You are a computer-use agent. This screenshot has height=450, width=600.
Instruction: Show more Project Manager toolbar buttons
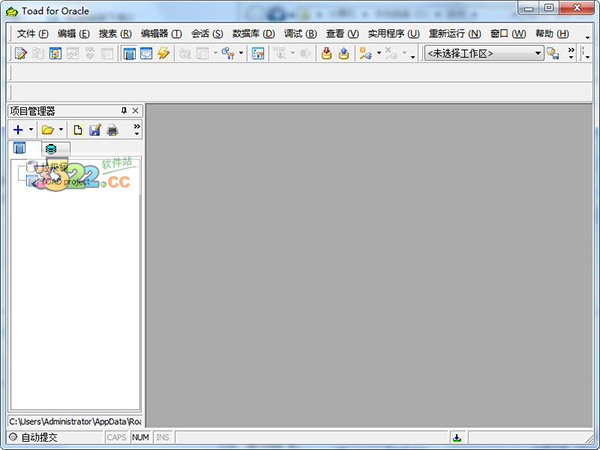[x=136, y=129]
